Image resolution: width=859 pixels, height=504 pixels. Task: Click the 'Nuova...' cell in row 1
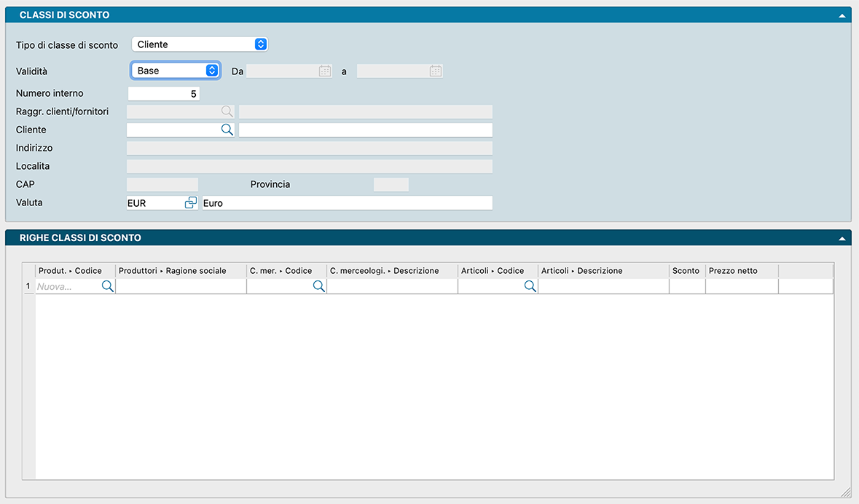point(68,287)
